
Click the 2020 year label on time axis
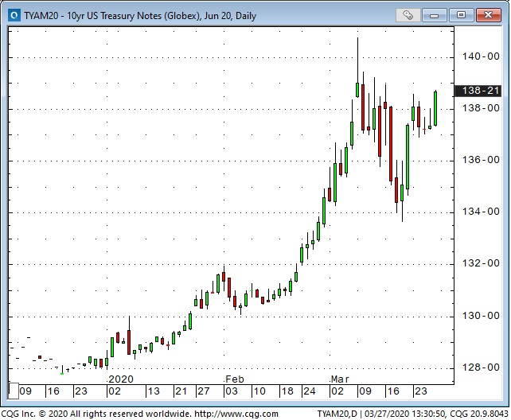point(120,379)
